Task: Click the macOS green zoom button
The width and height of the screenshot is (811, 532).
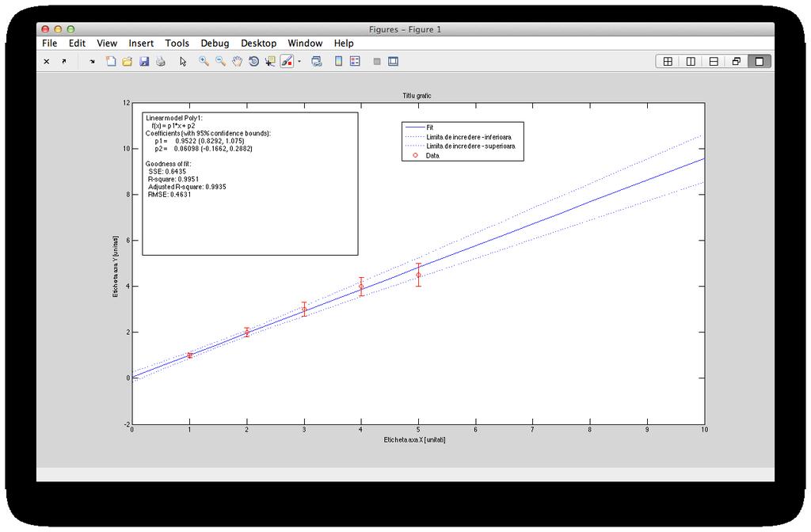Action: click(70, 29)
